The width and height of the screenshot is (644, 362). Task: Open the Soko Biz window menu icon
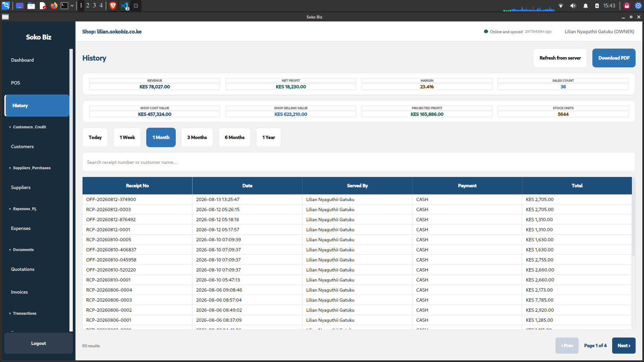[5, 17]
